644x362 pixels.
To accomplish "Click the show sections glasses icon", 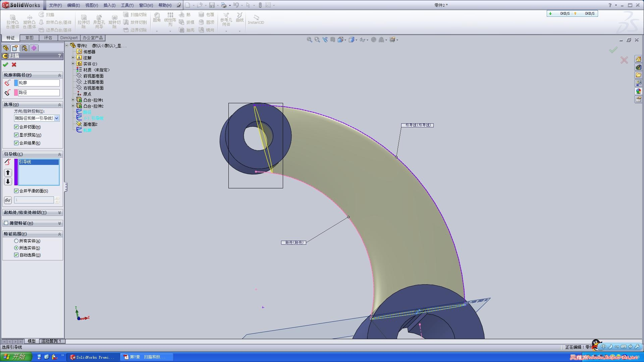I will (8, 200).
